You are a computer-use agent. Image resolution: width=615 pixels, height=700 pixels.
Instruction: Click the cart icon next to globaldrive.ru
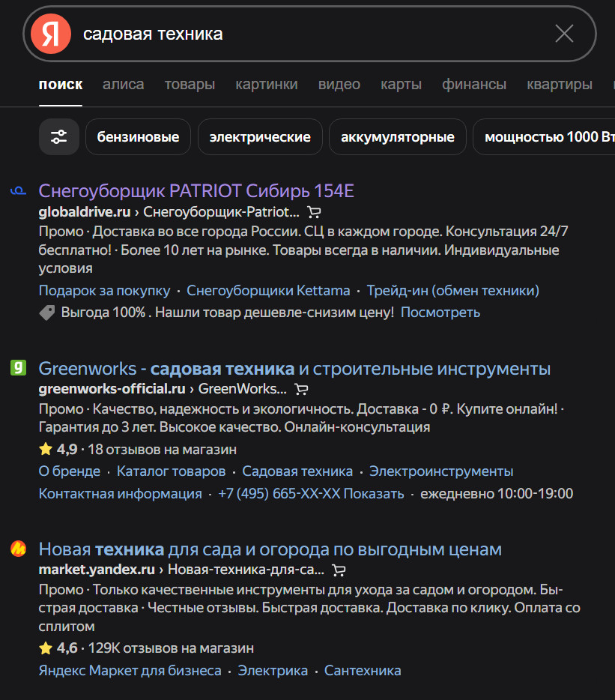pyautogui.click(x=314, y=212)
